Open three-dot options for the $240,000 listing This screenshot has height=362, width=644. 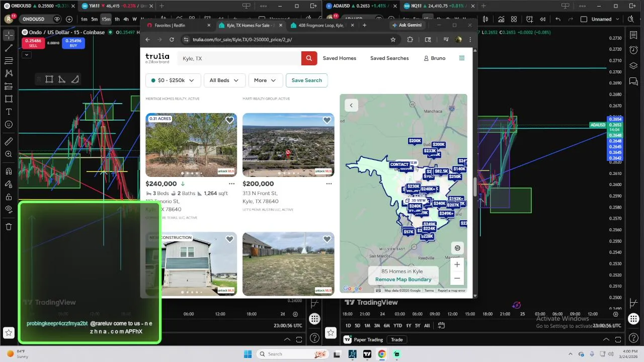(x=231, y=184)
